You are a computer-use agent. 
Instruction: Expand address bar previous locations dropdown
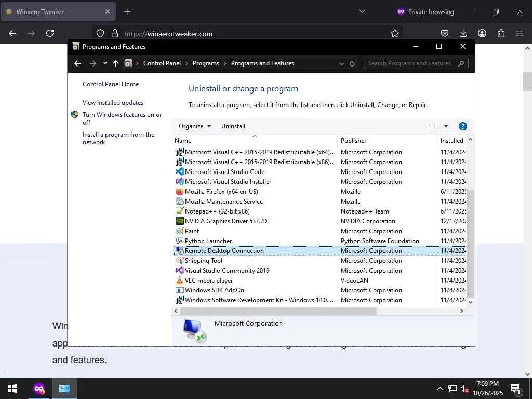coord(342,63)
